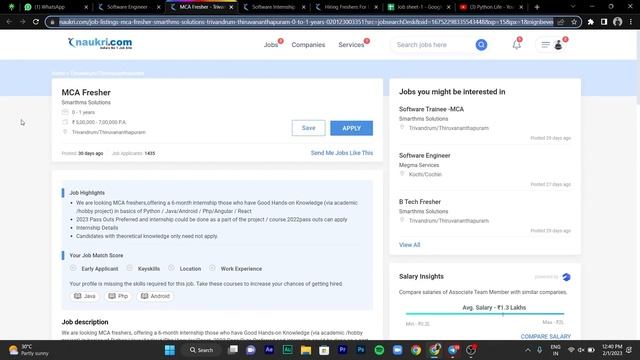640x360 pixels.
Task: Click the browser back arrow
Action: pos(9,22)
